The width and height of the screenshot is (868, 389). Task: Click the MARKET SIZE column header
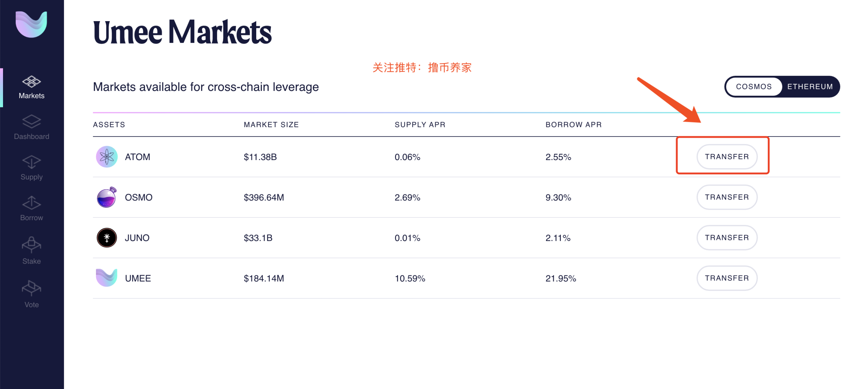271,125
